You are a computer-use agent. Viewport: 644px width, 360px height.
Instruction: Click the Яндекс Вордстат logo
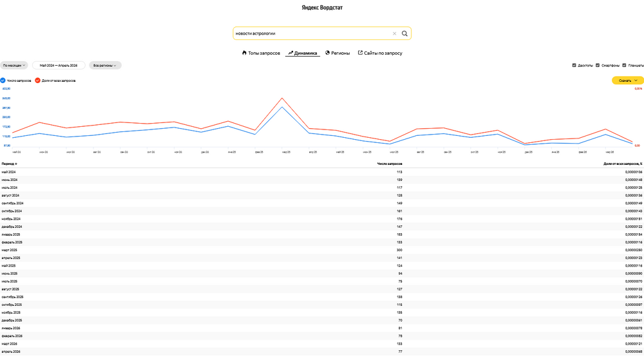point(322,7)
